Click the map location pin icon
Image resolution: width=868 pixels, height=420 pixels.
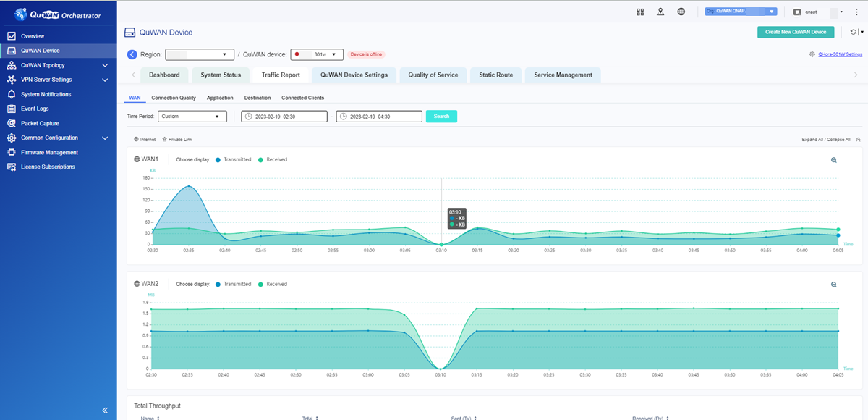point(660,12)
